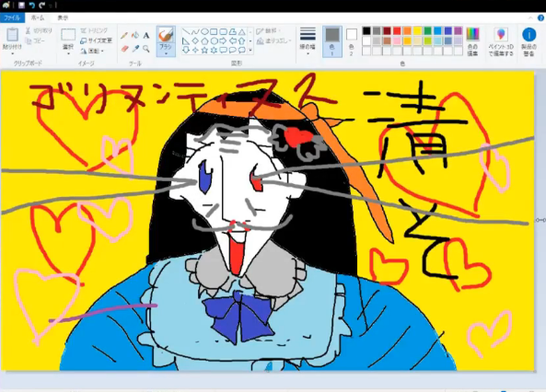Click the blue Help question mark icon
The image size is (546, 392).
[x=540, y=17]
